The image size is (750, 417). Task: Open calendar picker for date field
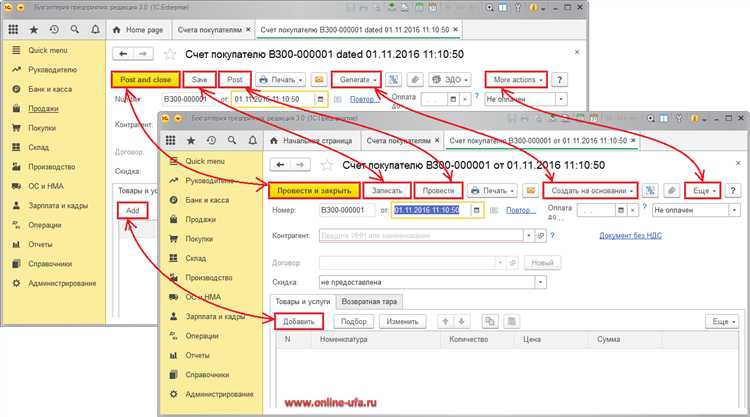pyautogui.click(x=476, y=210)
